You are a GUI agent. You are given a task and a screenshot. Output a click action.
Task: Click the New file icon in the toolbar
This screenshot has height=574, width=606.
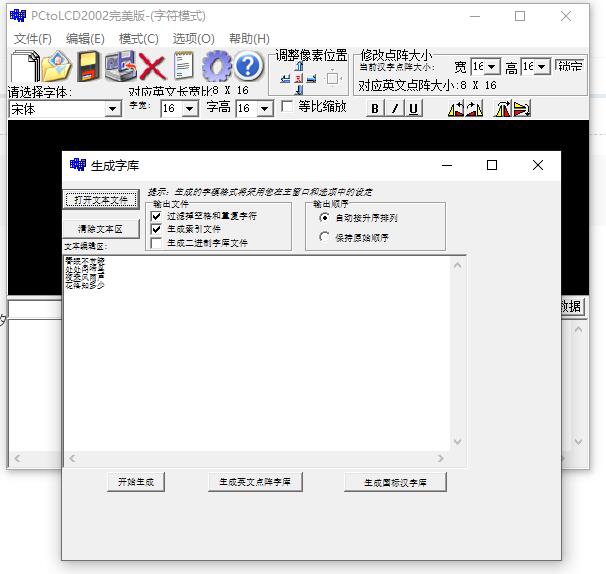tap(25, 66)
